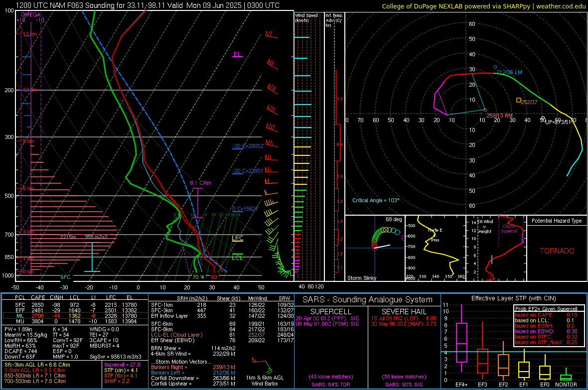
Task: Click the 'based on CAPE' probability row
Action: click(546, 315)
